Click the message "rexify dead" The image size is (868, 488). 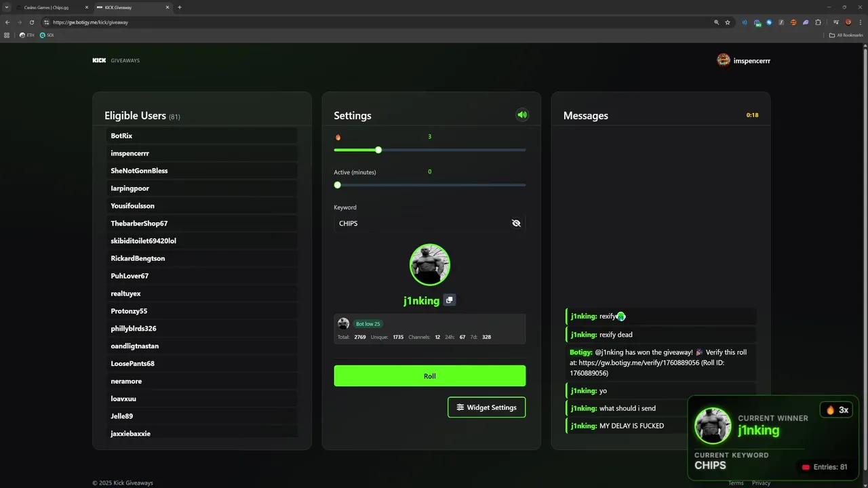[x=660, y=335]
